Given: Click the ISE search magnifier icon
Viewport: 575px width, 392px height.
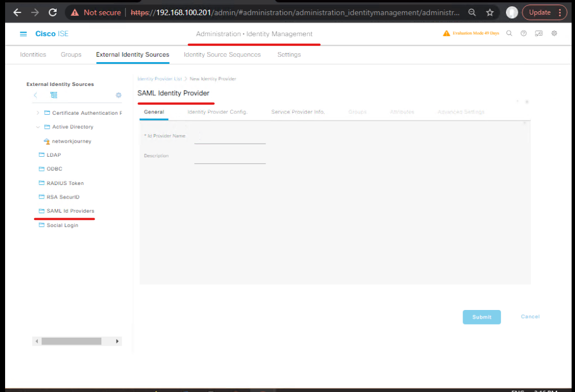Looking at the screenshot, I should coord(509,33).
